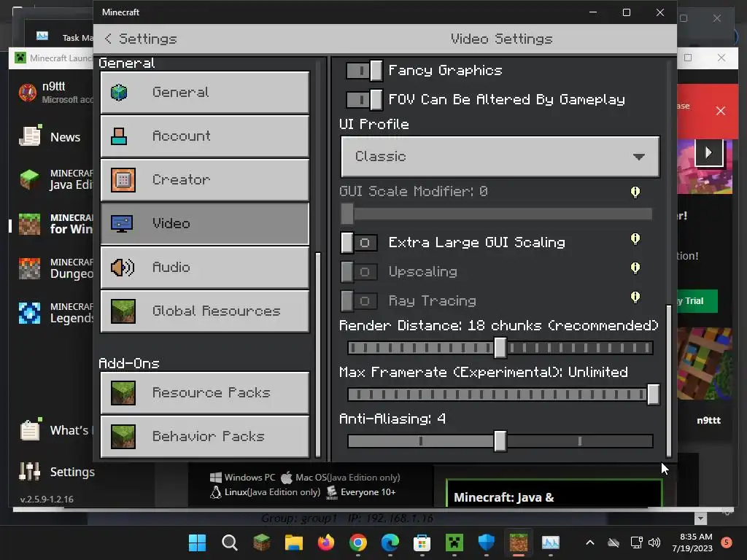Viewport: 747px width, 560px height.
Task: Open Settings in Minecraft Launcher sidebar
Action: click(56, 472)
